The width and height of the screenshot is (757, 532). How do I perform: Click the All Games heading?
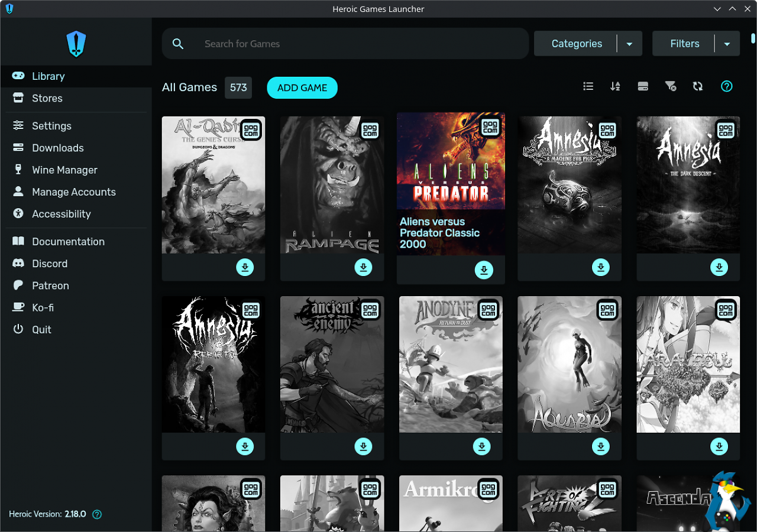pyautogui.click(x=189, y=87)
